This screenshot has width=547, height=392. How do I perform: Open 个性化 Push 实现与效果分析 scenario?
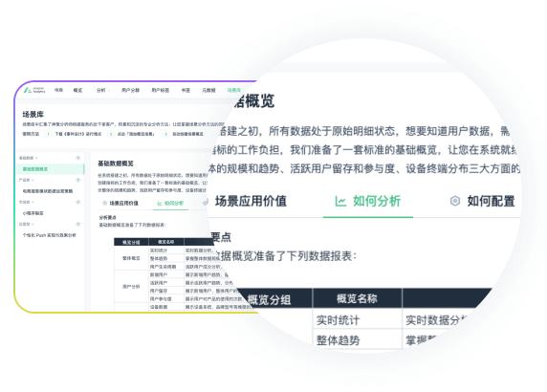49,235
